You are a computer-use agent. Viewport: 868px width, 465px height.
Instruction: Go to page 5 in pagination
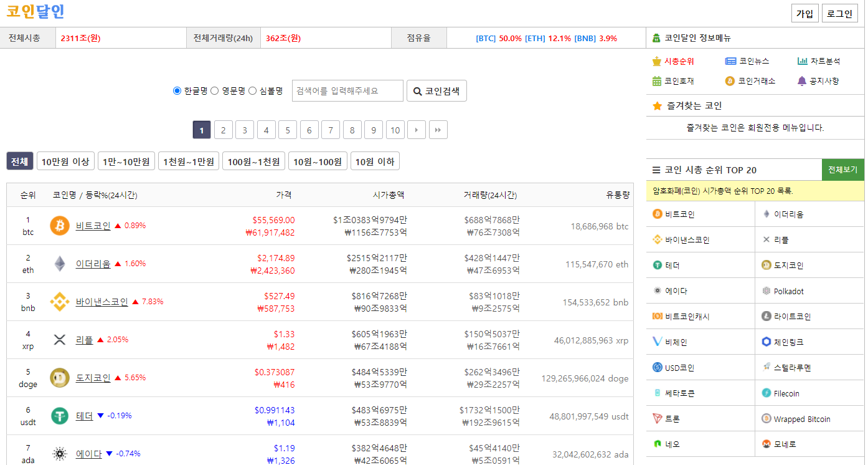[x=288, y=130]
